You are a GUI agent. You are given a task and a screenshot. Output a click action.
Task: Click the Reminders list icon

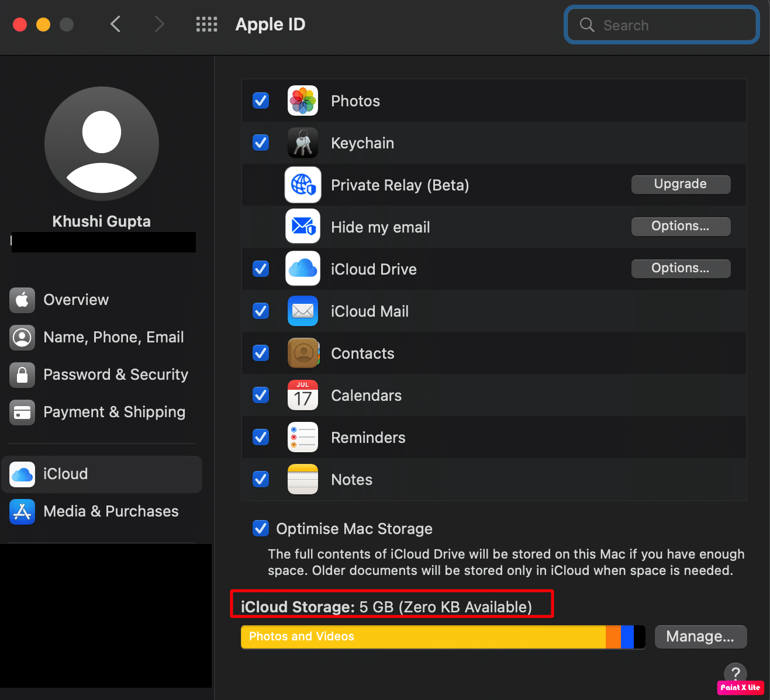click(303, 437)
